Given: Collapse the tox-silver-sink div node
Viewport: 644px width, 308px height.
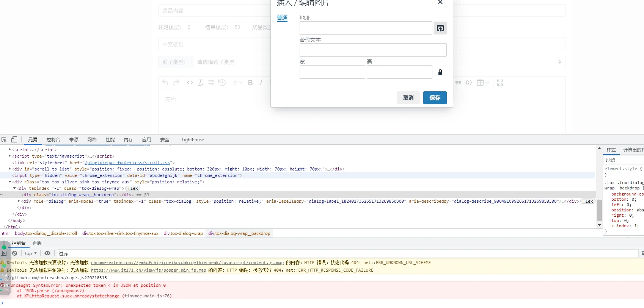Looking at the screenshot, I should pyautogui.click(x=10, y=182).
